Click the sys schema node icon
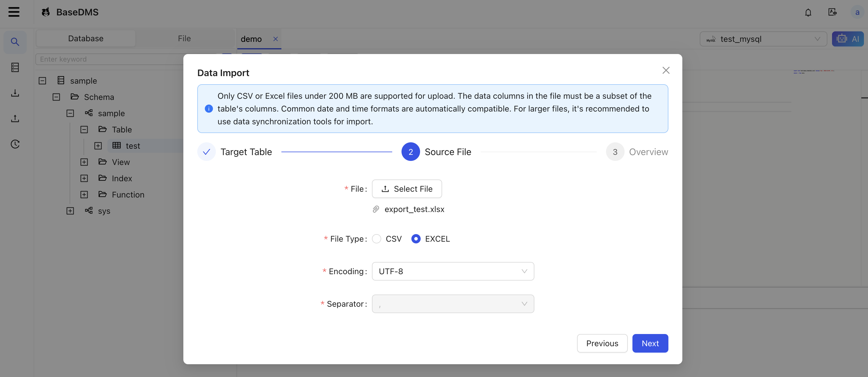 coord(88,210)
